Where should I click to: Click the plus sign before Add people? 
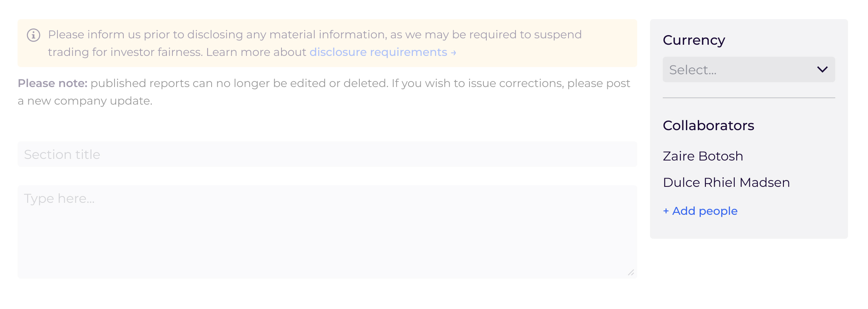(x=666, y=211)
